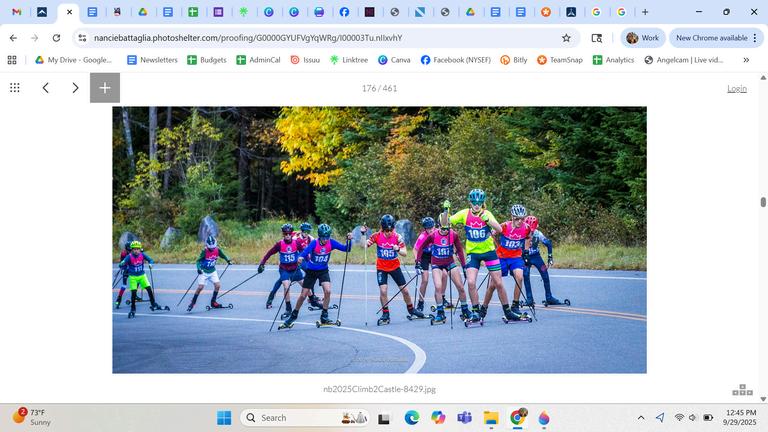Click the battery status icon

pos(708,418)
